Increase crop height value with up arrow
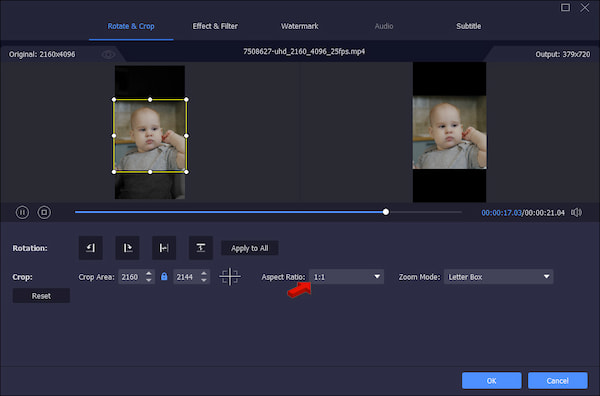Viewport: 600px width, 396px height. pyautogui.click(x=204, y=273)
